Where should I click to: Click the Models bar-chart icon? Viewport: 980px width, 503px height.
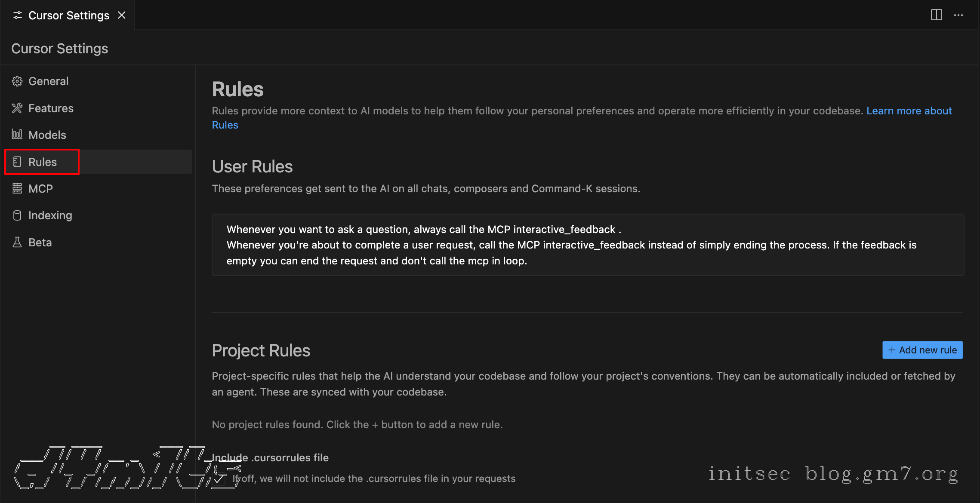[17, 135]
